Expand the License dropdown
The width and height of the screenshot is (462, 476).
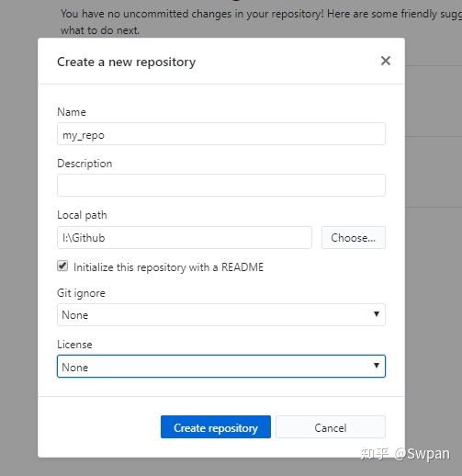(221, 367)
